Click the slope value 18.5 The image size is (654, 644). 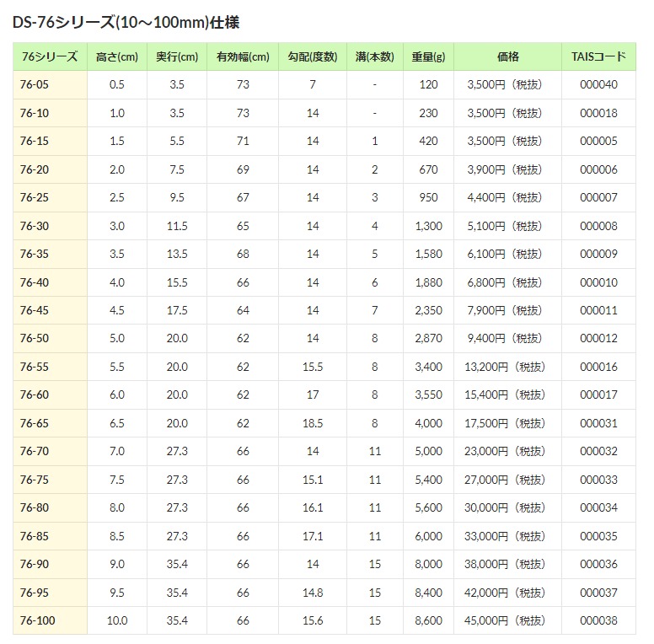tap(313, 423)
